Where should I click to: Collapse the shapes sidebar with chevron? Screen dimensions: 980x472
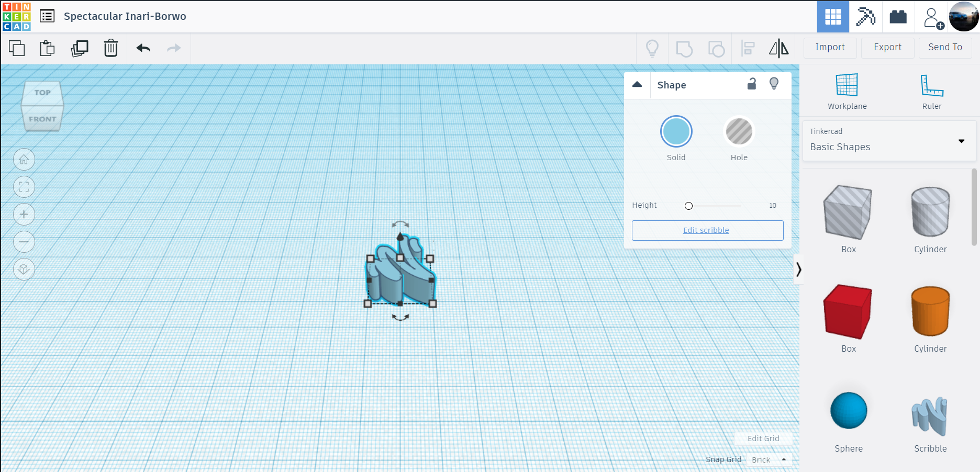pos(798,269)
